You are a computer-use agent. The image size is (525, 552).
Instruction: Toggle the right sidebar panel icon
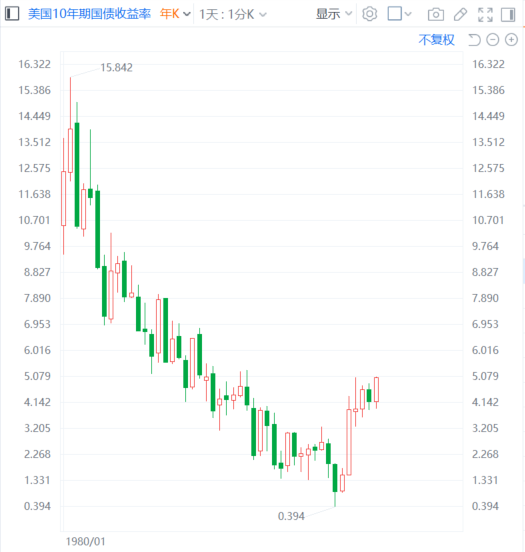508,14
